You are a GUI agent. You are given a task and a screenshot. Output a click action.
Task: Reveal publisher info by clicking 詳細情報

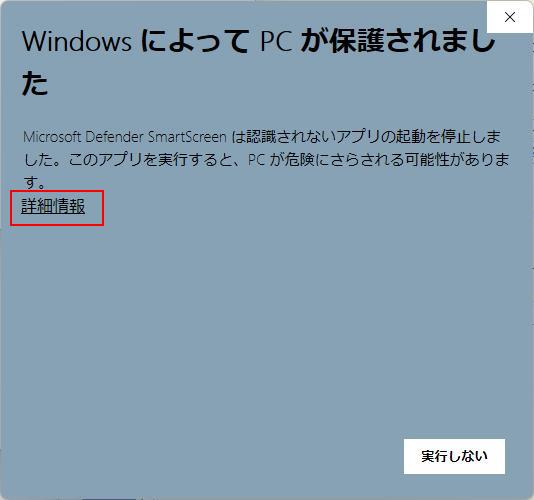click(53, 206)
